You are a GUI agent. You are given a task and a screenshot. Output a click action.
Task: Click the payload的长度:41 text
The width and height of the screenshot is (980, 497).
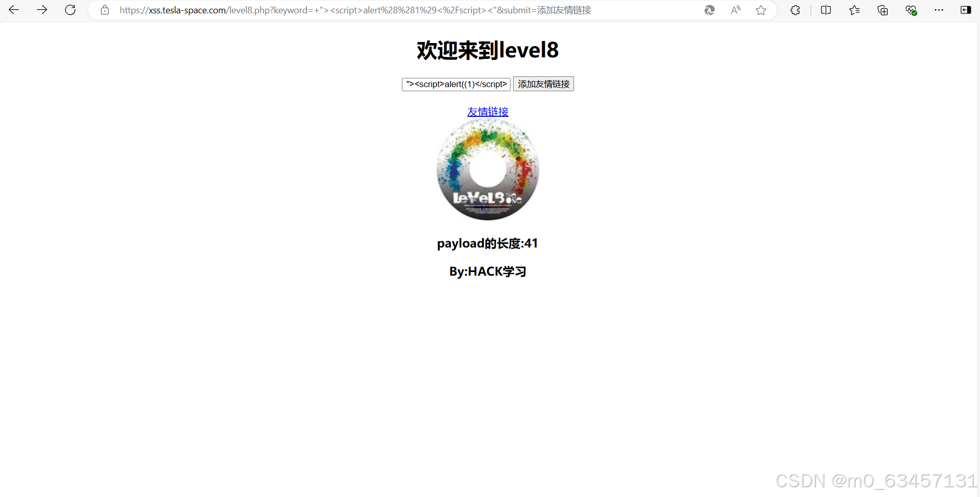pos(488,243)
